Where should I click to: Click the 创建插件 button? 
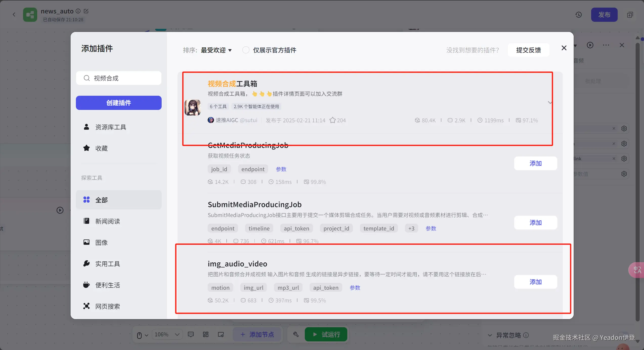(119, 103)
